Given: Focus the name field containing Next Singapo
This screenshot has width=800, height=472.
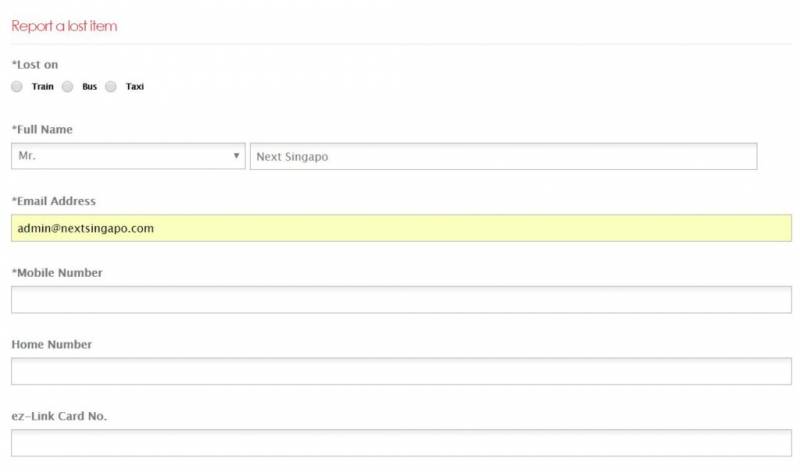Looking at the screenshot, I should pyautogui.click(x=503, y=157).
